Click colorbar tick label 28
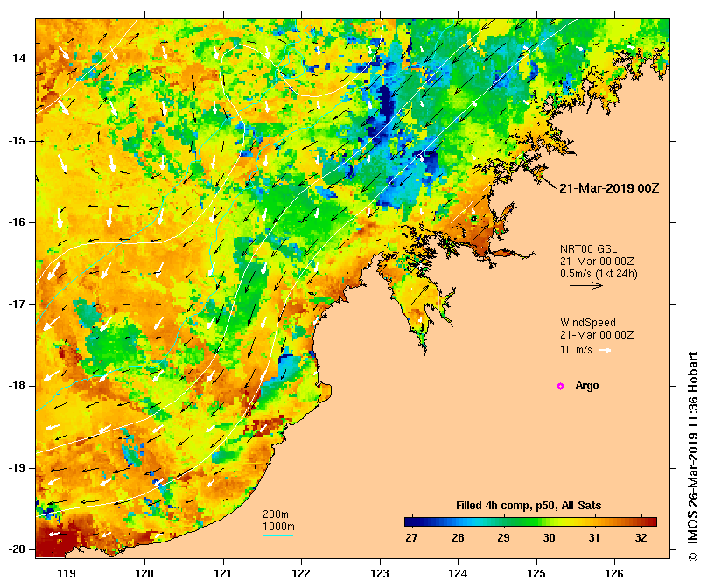Screen dimensions: 708x588 (458, 538)
